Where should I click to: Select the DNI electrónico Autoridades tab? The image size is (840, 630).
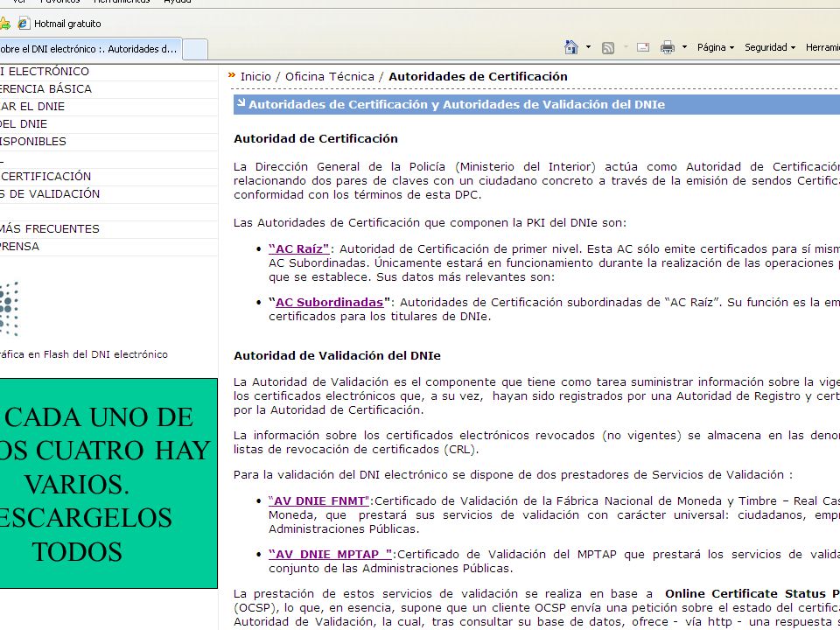[x=90, y=49]
